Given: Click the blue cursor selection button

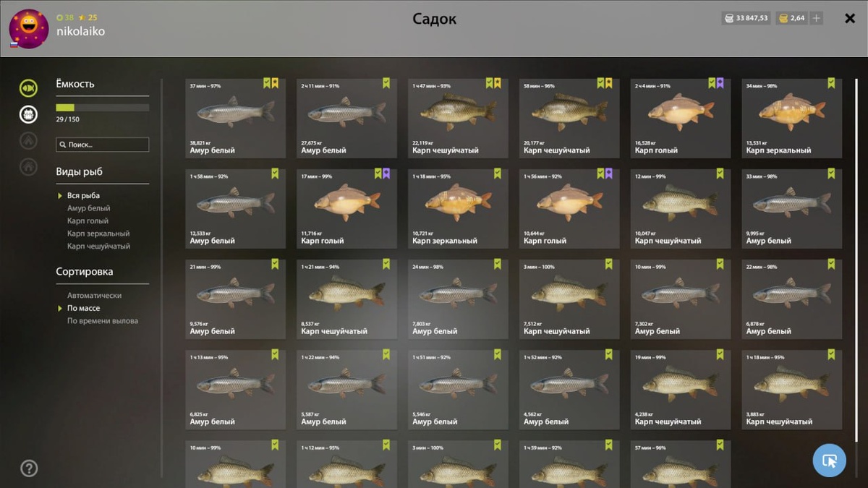Looking at the screenshot, I should (830, 460).
